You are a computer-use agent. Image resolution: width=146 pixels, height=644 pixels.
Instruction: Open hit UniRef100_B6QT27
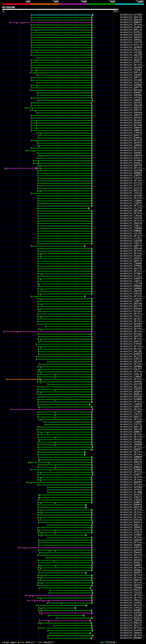coord(131,417)
